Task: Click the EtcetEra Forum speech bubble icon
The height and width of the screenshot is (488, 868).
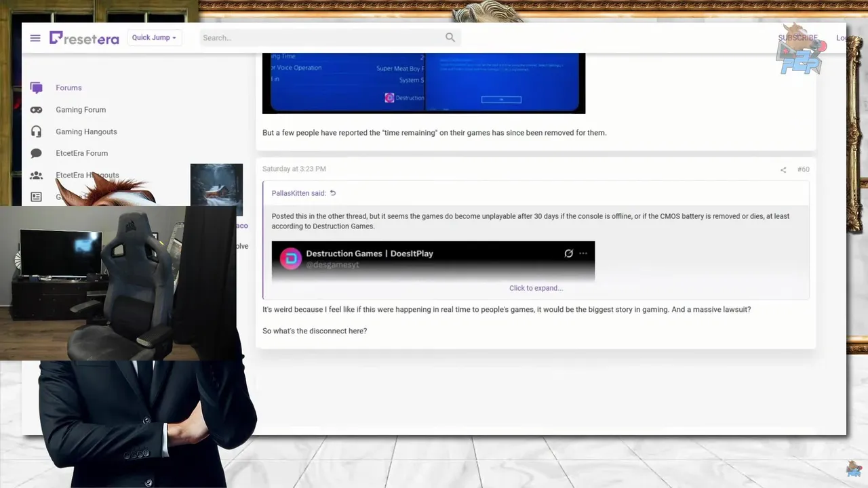Action: [x=37, y=153]
